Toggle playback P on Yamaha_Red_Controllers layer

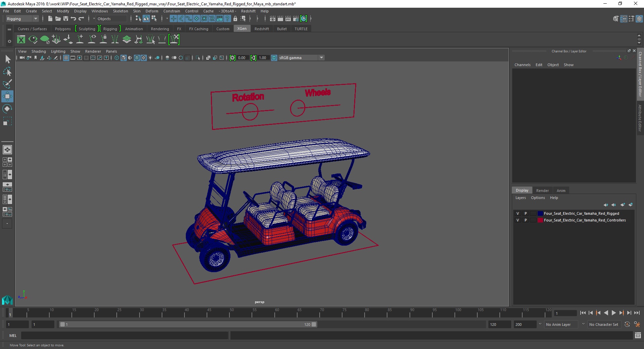point(526,220)
